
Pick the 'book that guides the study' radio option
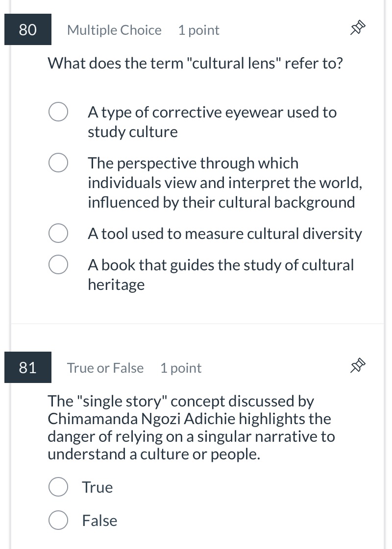coord(58,265)
